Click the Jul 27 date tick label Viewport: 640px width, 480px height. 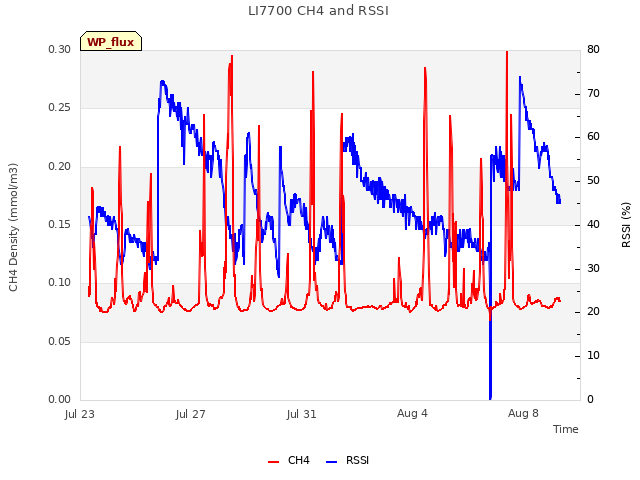point(191,414)
